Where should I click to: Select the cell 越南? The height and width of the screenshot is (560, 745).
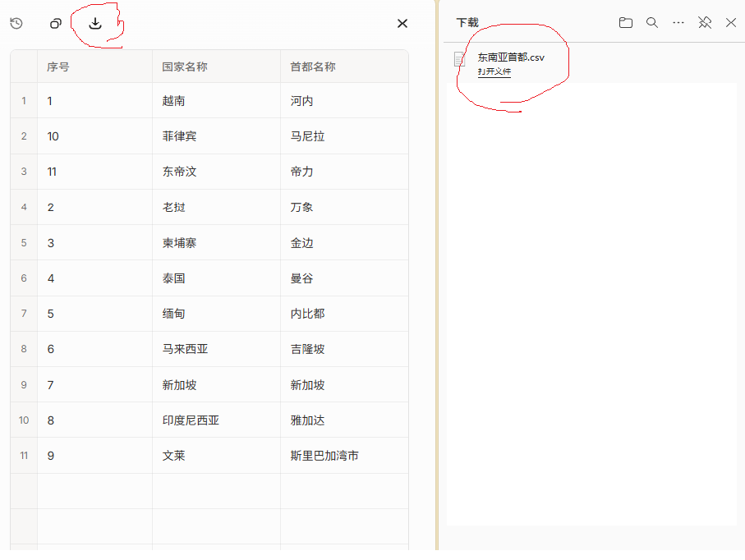(x=216, y=101)
